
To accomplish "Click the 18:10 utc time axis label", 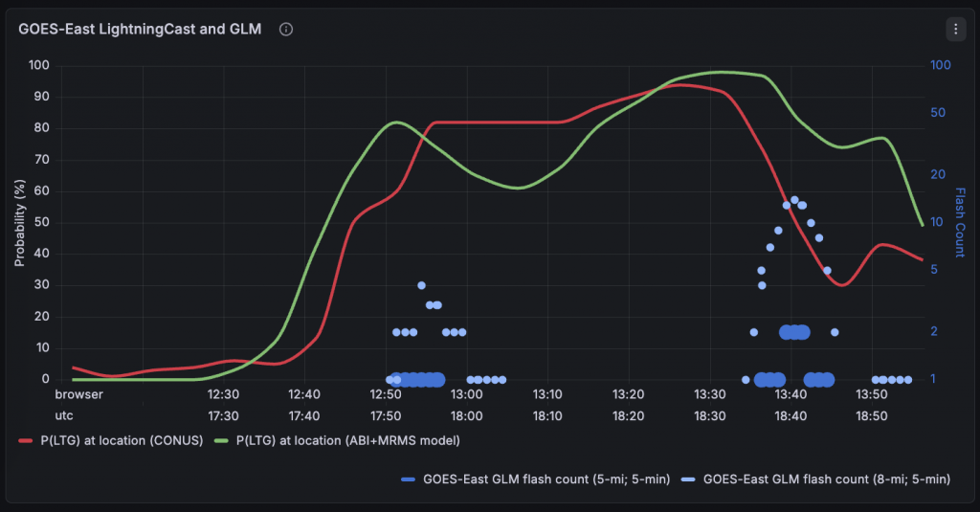I will pos(546,415).
